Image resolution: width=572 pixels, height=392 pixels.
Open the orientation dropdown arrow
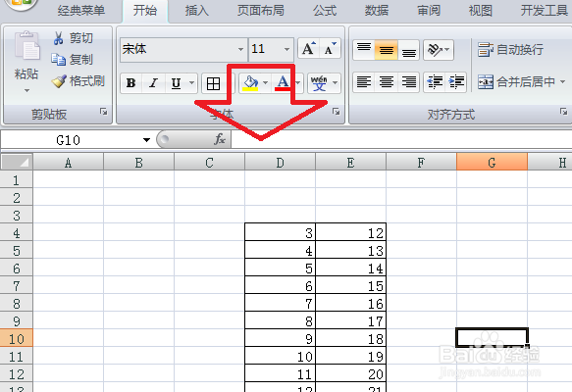pyautogui.click(x=447, y=50)
